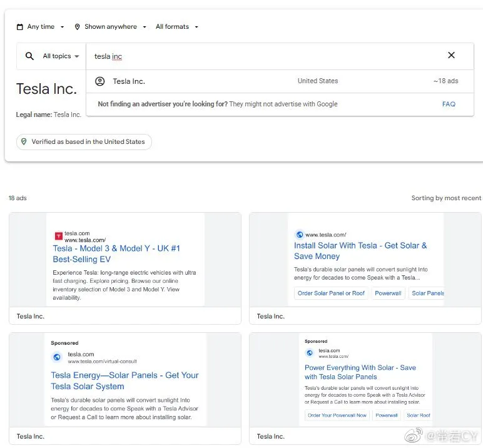Clear search with the X icon
The image size is (483, 448).
click(451, 56)
